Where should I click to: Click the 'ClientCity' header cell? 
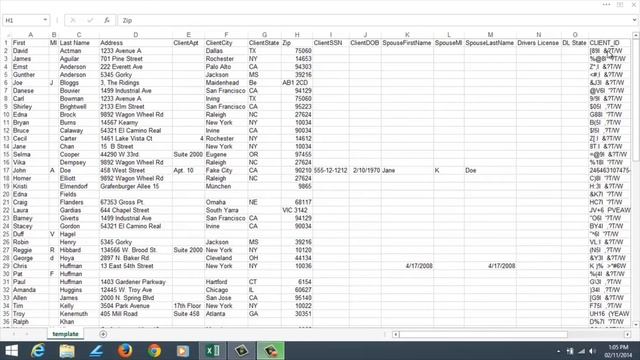tap(226, 43)
